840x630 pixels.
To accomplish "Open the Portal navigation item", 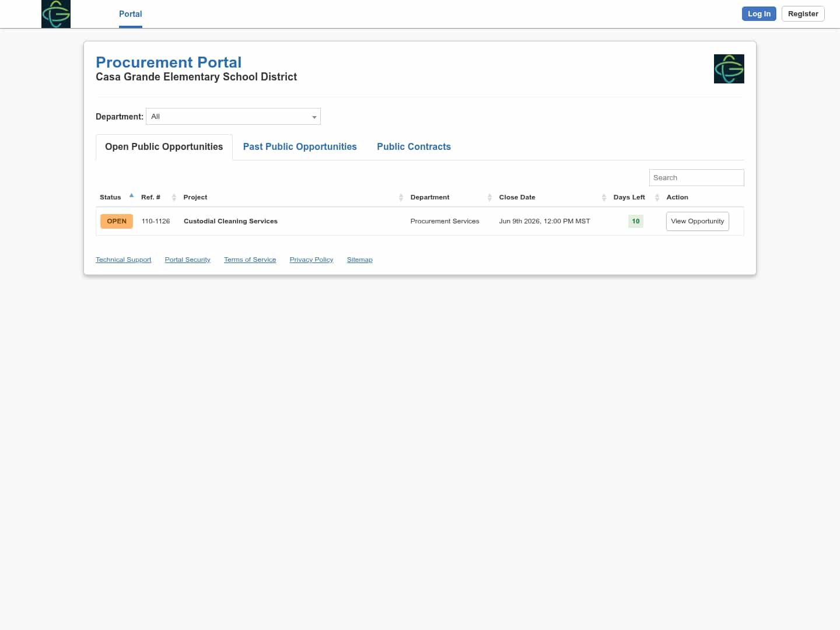I will coord(131,14).
